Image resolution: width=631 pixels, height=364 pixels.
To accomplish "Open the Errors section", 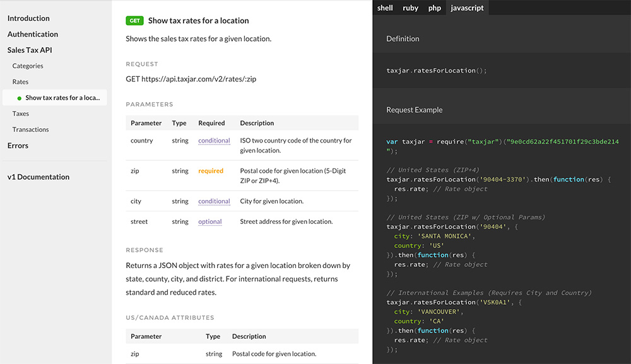I will [x=18, y=146].
